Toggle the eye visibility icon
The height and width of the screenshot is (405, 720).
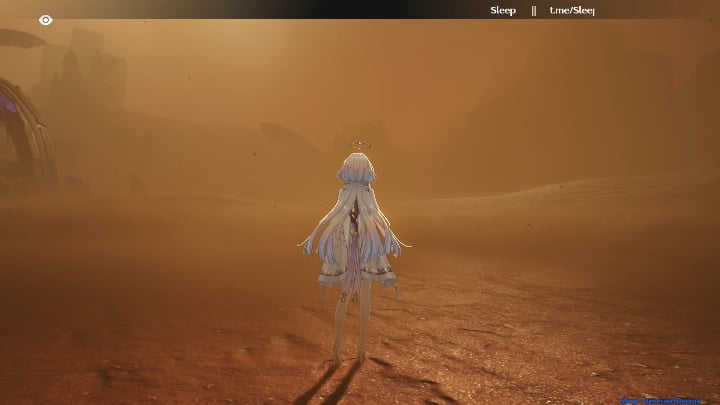45,20
